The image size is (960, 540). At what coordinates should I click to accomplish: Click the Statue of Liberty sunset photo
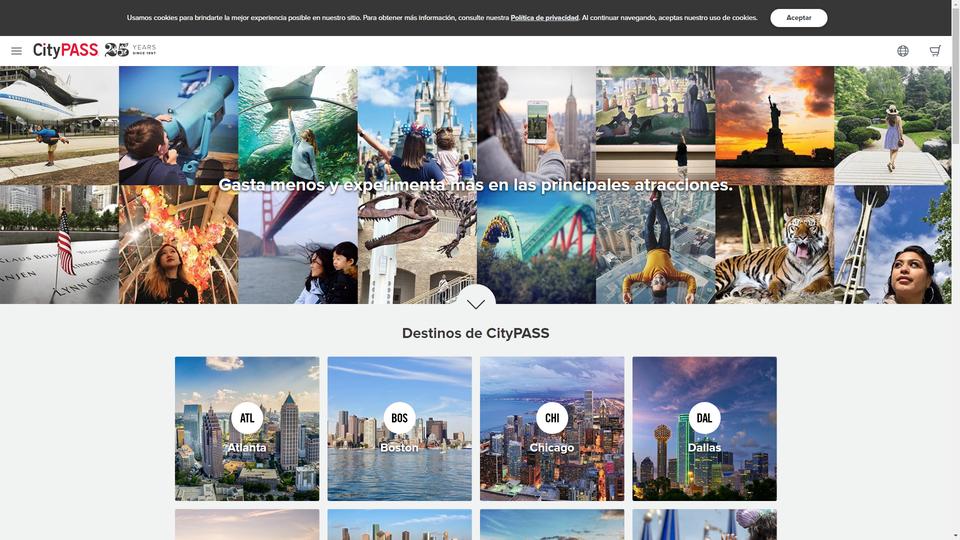click(x=774, y=126)
